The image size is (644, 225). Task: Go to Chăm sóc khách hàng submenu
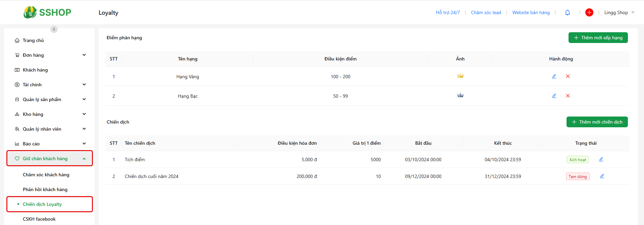coord(46,175)
